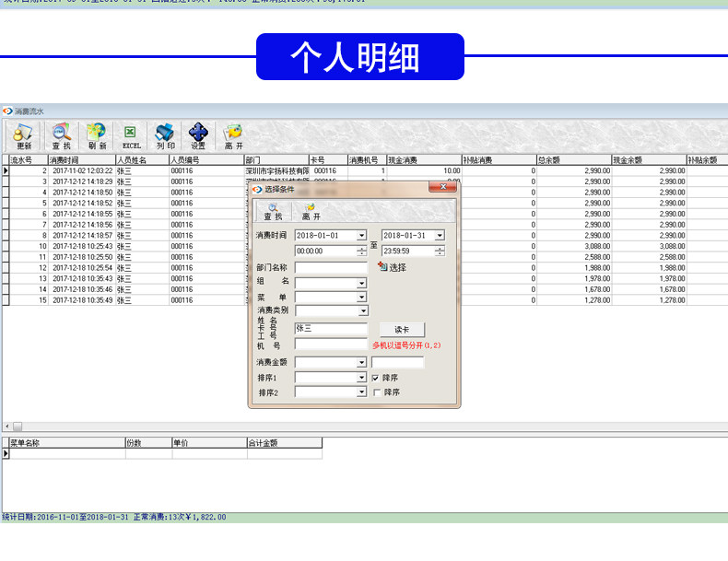
Task: Click the 刷新 refresh toolbar icon
Action: (x=97, y=136)
